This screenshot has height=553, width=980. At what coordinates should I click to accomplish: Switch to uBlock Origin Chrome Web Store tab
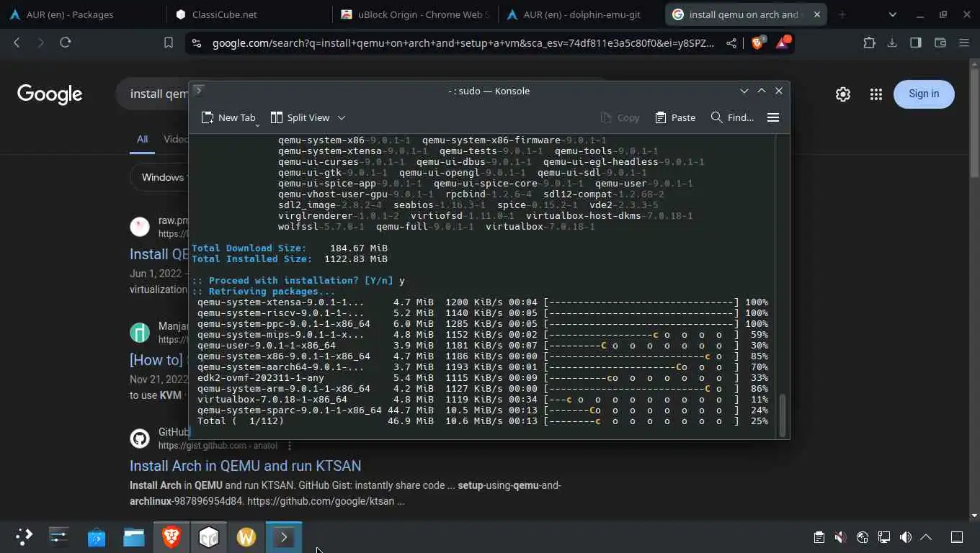415,14
